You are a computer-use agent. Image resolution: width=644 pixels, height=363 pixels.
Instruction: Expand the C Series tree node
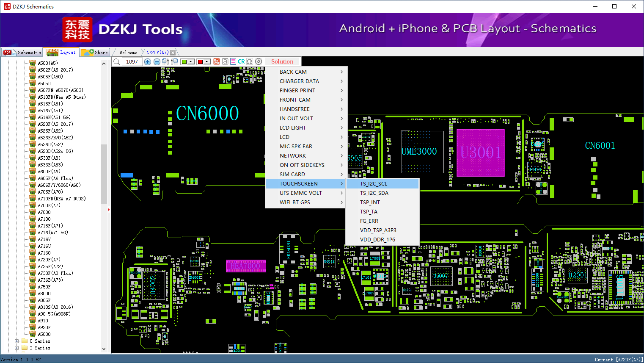(x=17, y=341)
